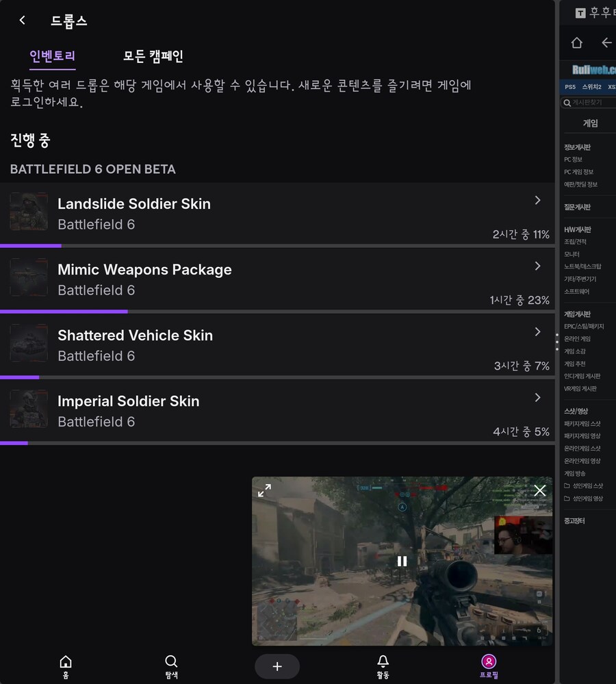Open the PC 정보 board link
This screenshot has height=684, width=616.
(574, 160)
